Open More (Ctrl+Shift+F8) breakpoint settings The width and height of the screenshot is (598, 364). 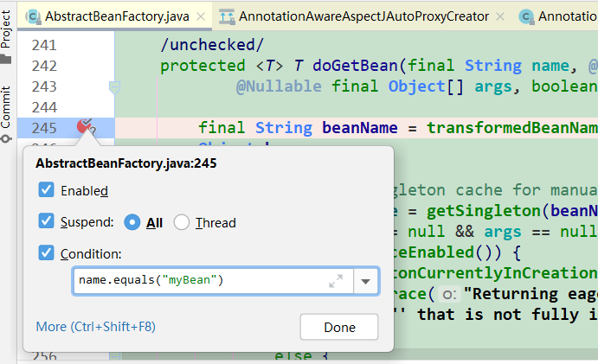click(96, 327)
